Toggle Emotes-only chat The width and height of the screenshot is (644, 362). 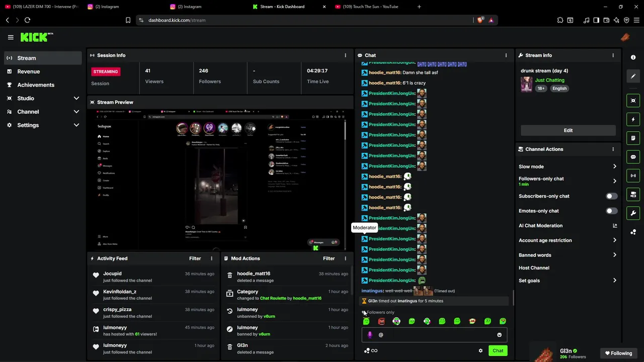[611, 211]
